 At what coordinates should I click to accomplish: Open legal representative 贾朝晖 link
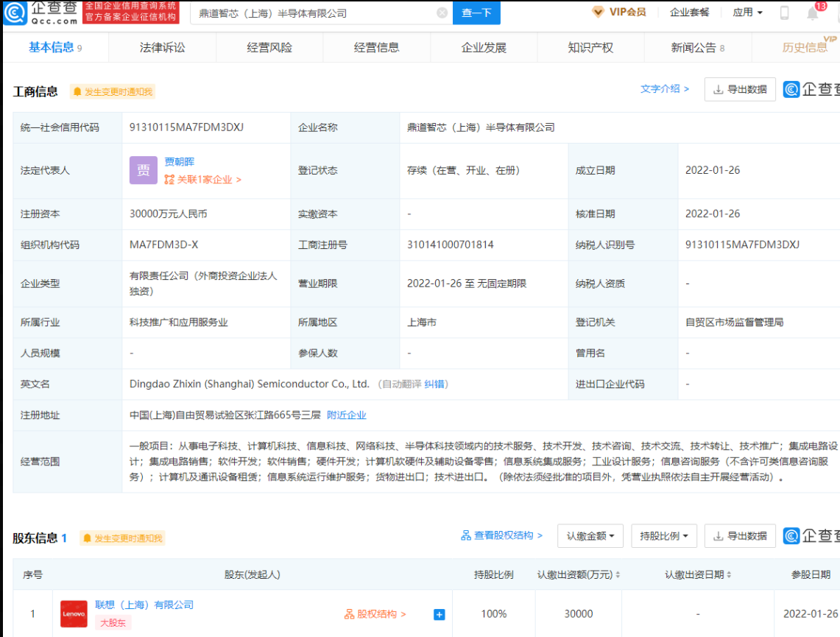(180, 162)
